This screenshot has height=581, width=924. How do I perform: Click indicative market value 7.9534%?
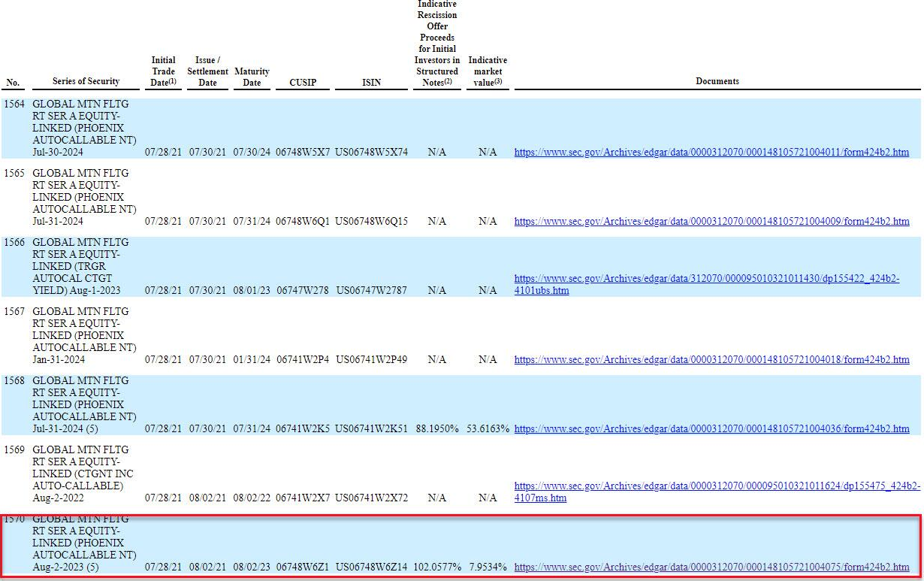tap(488, 567)
